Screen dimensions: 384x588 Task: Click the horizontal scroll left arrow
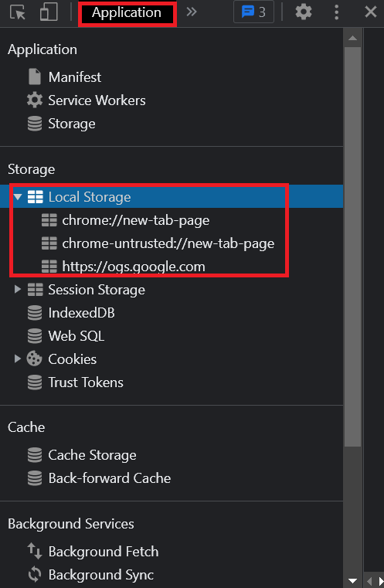(369, 580)
